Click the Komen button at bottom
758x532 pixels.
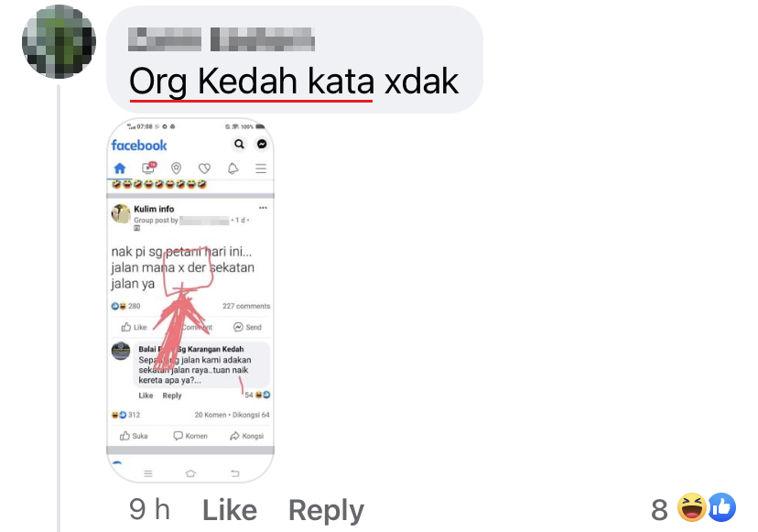click(x=190, y=436)
